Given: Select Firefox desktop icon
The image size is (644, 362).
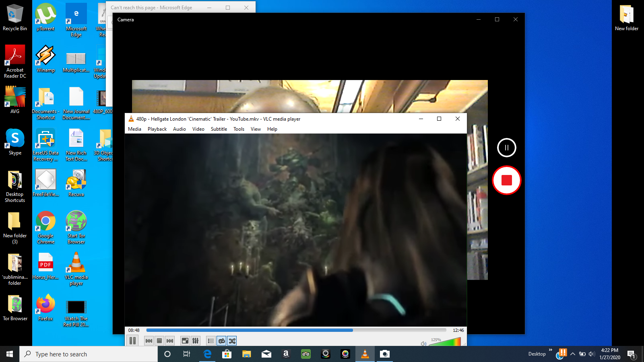Looking at the screenshot, I should 45,307.
